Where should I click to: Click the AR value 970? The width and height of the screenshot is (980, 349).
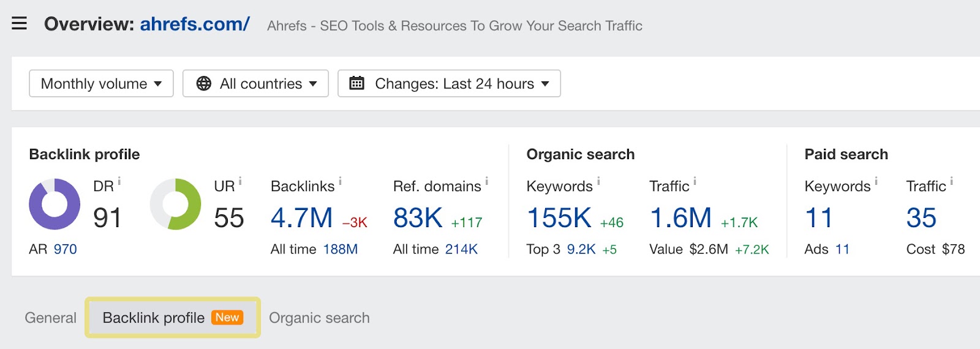pyautogui.click(x=66, y=249)
